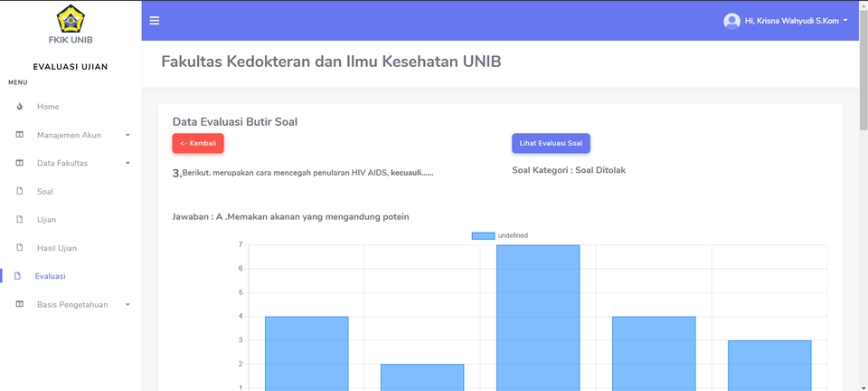Click the FKIK UNIB brand text

(x=71, y=40)
